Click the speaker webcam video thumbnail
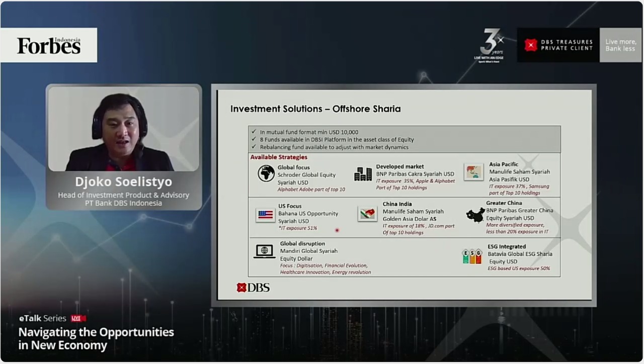The image size is (644, 364). 124,129
